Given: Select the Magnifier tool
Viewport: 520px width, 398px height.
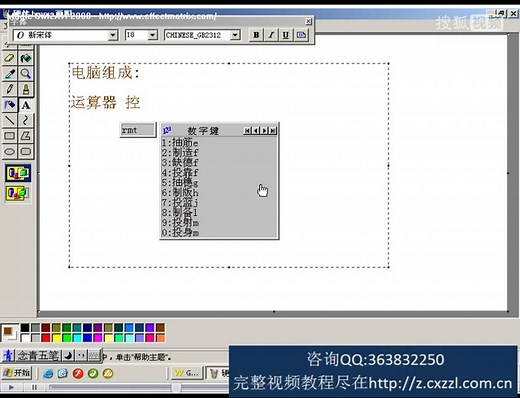Looking at the screenshot, I should pyautogui.click(x=26, y=74).
